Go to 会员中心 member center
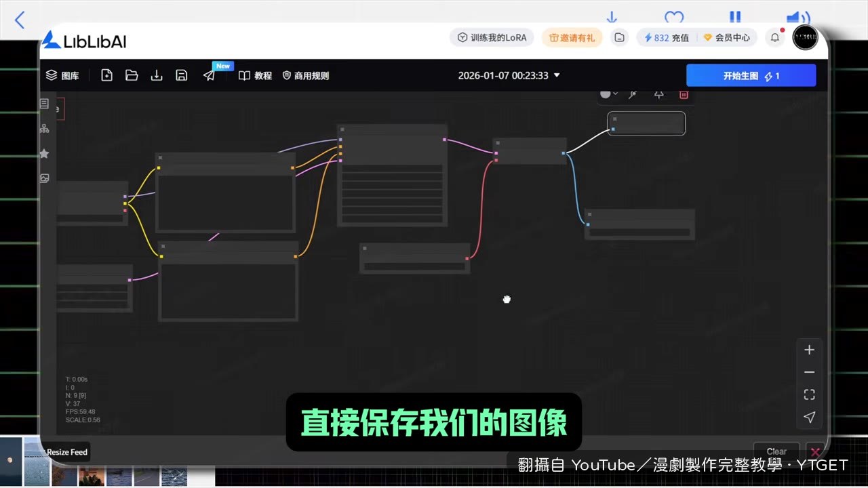 pyautogui.click(x=727, y=38)
